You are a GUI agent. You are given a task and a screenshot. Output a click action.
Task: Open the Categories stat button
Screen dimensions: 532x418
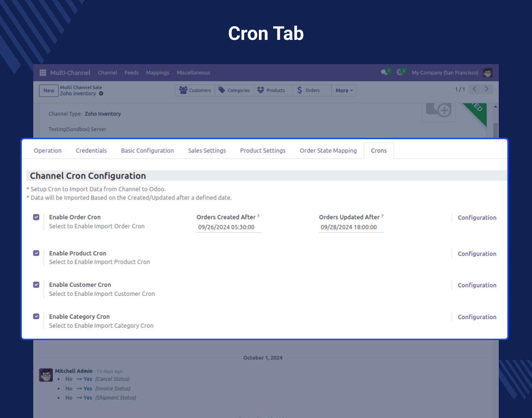(235, 90)
